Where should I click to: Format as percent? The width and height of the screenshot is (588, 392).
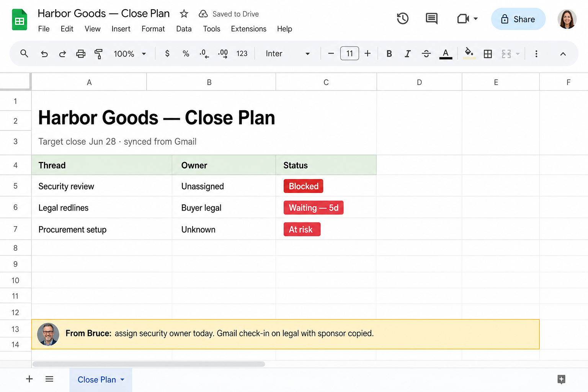pyautogui.click(x=186, y=54)
